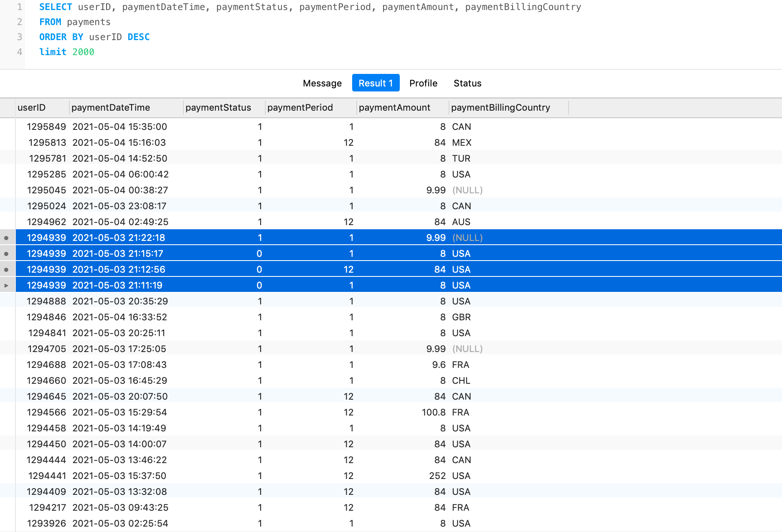
Task: Open the Status tab
Action: 467,83
